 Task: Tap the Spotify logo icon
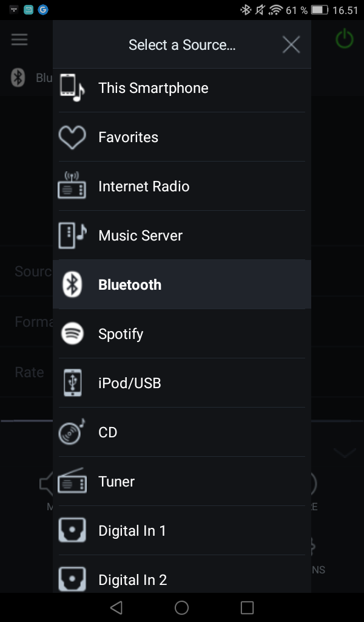[72, 333]
